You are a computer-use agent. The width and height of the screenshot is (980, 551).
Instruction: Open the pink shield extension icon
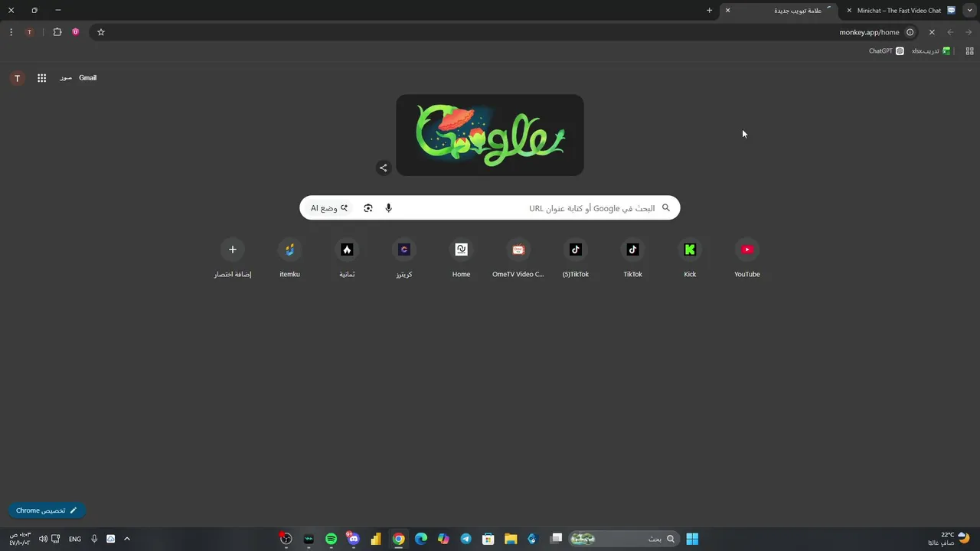(76, 32)
